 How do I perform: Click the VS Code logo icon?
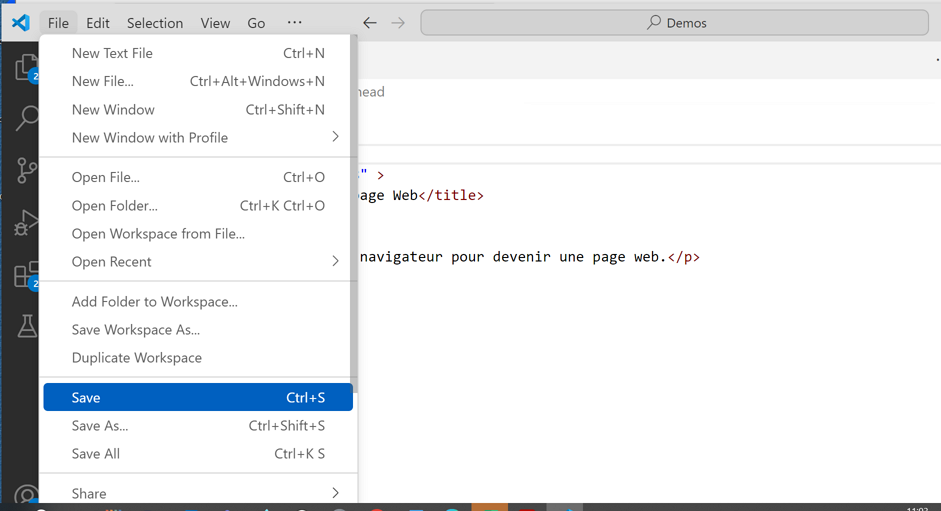[x=20, y=23]
